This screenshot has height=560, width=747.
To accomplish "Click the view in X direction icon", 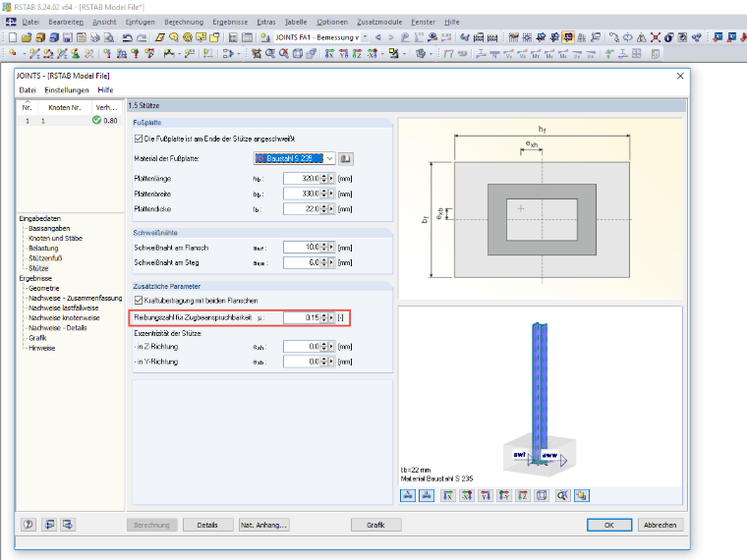I will (448, 496).
